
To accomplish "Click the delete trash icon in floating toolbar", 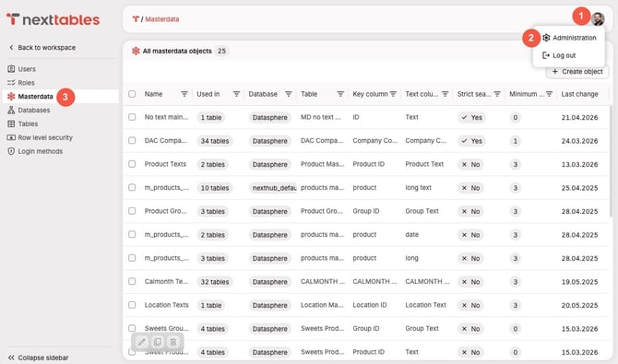I will 173,342.
